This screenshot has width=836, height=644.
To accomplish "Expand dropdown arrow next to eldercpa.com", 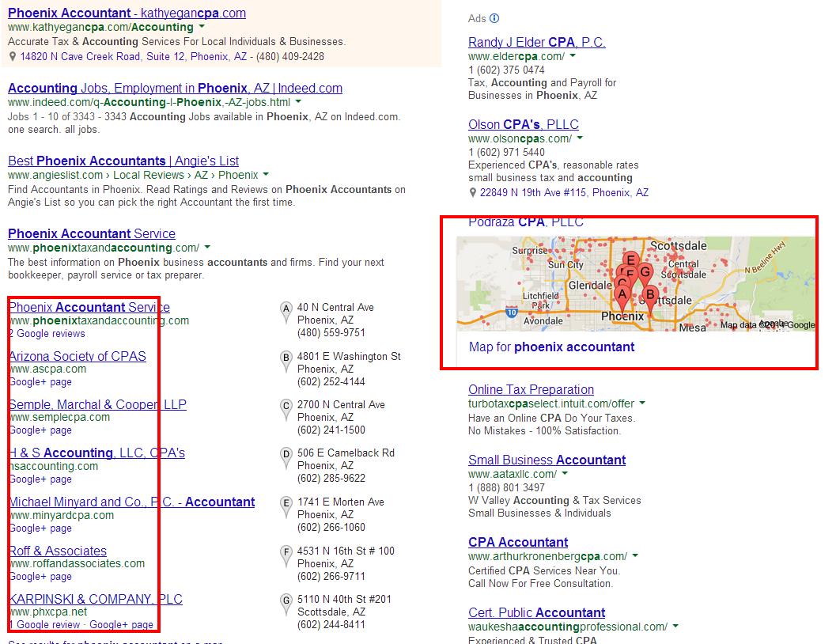I will pyautogui.click(x=573, y=55).
